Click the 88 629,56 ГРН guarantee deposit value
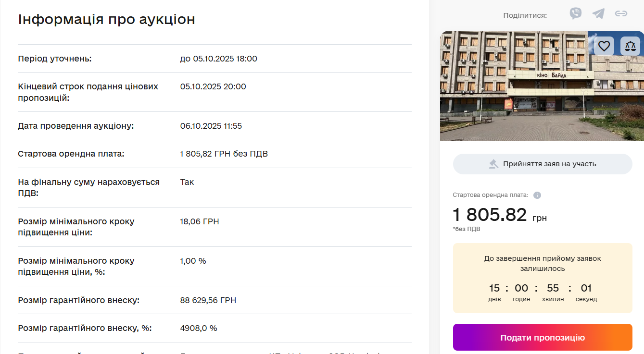 pyautogui.click(x=208, y=300)
